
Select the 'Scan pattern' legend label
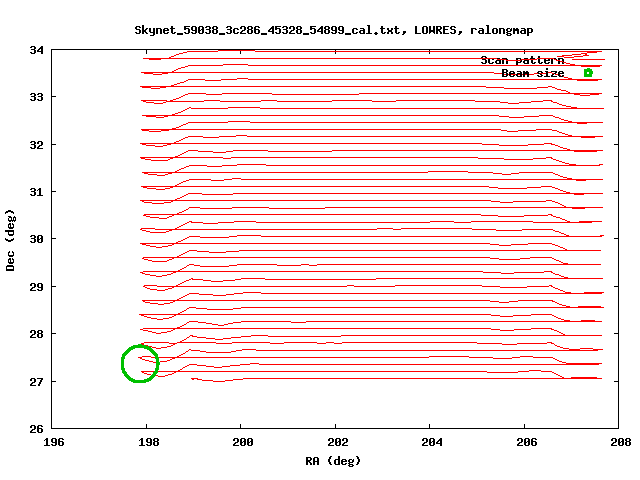[x=522, y=60]
